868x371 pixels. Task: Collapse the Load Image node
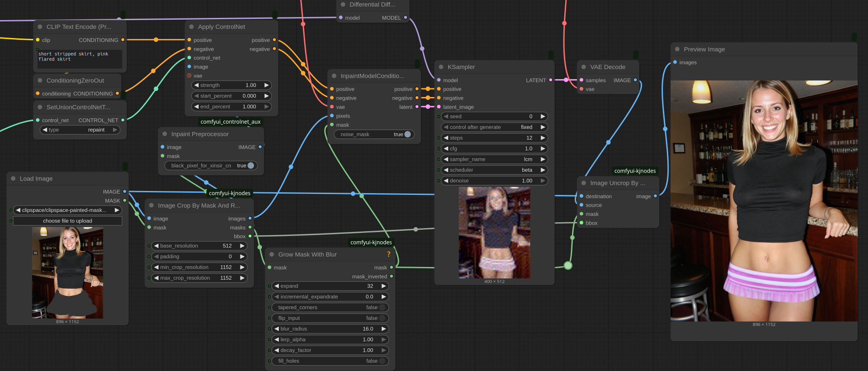[x=14, y=179]
